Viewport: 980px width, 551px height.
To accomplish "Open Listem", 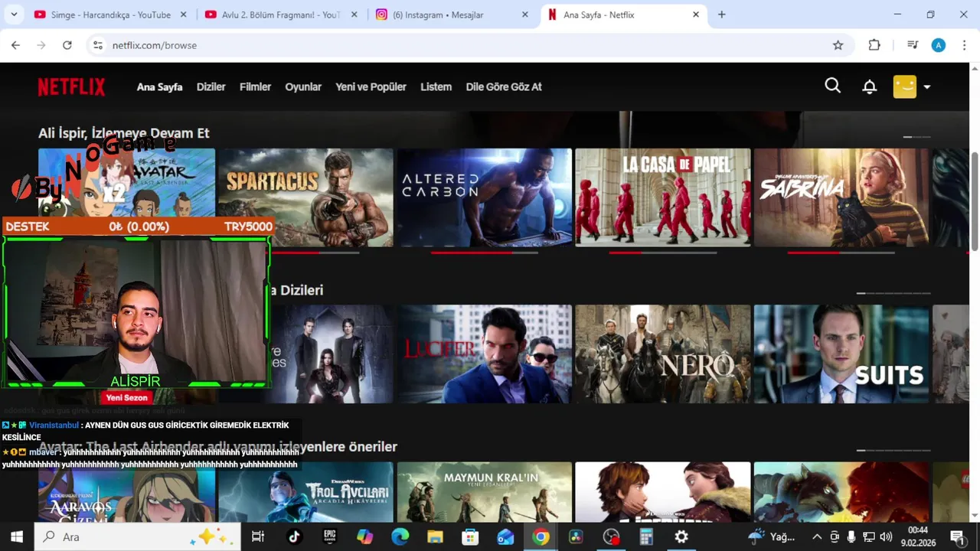I will (x=436, y=87).
